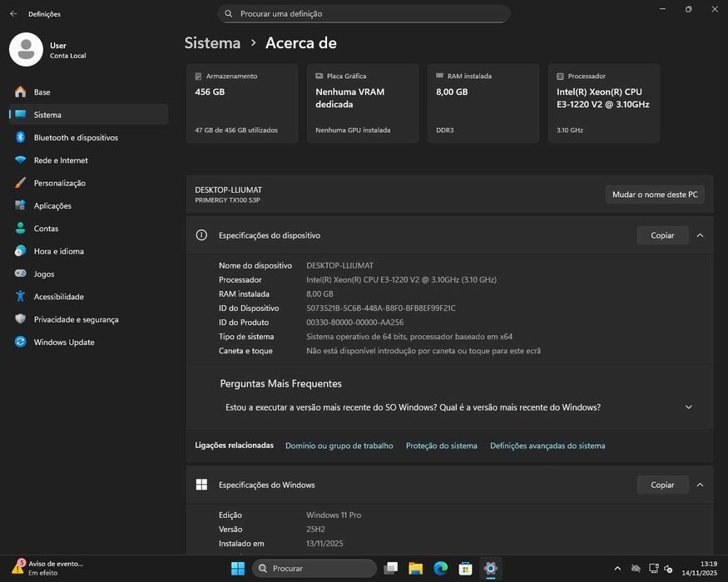Click the Settings gear on the taskbar

(490, 569)
